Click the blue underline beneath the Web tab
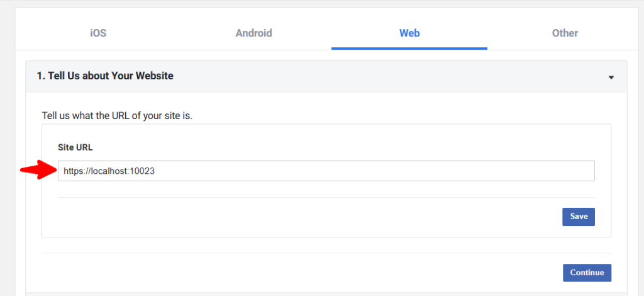The width and height of the screenshot is (644, 296). (x=409, y=48)
